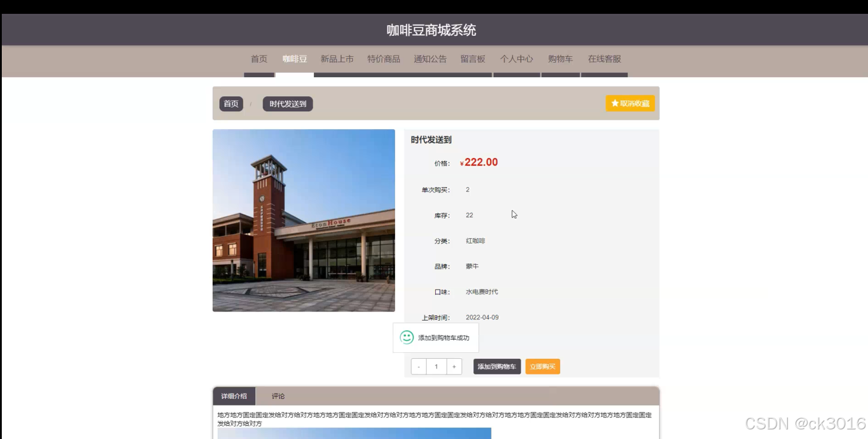868x439 pixels.
Task: Click the 时代发送到 breadcrumb
Action: (x=288, y=103)
